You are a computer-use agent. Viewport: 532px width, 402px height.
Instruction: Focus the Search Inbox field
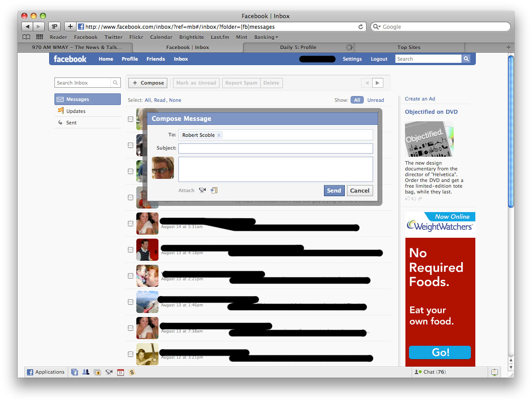tap(83, 83)
